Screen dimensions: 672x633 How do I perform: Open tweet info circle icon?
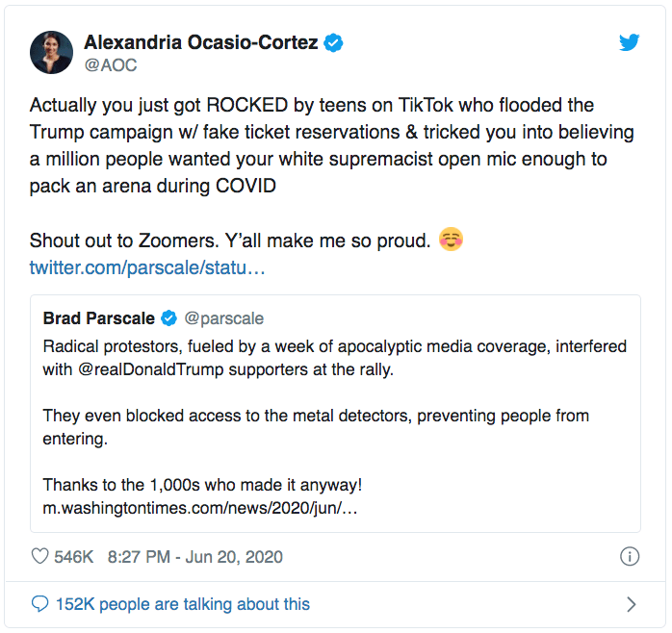[629, 557]
